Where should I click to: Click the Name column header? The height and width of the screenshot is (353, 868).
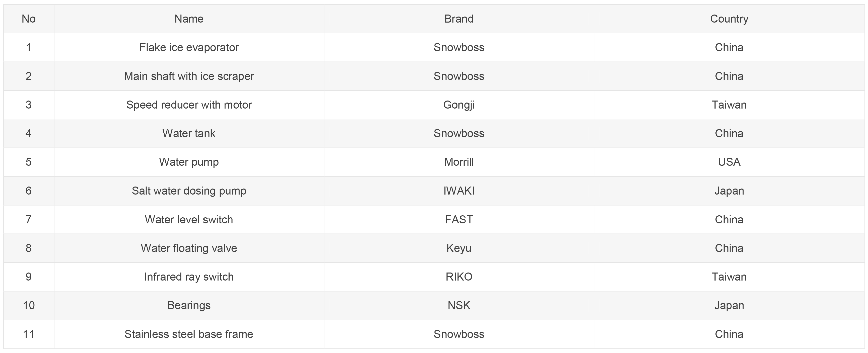click(x=189, y=19)
